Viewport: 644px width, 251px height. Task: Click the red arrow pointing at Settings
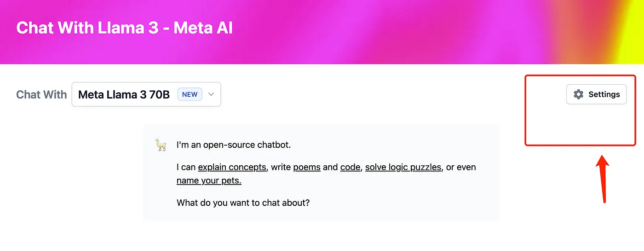point(604,179)
